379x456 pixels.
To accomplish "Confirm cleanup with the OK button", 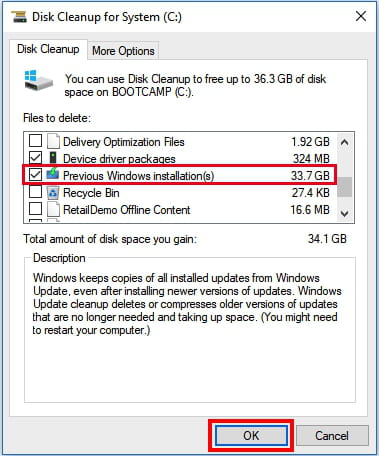I will 251,436.
